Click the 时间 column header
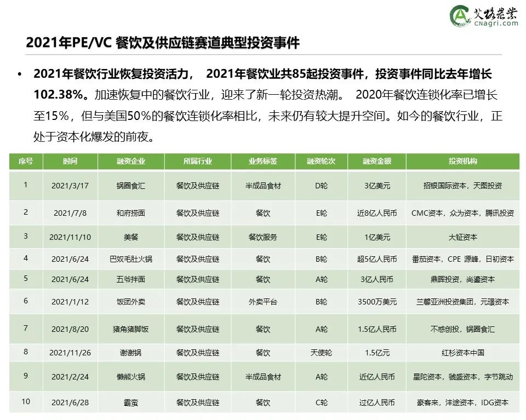This screenshot has height=420, width=526. 70,161
